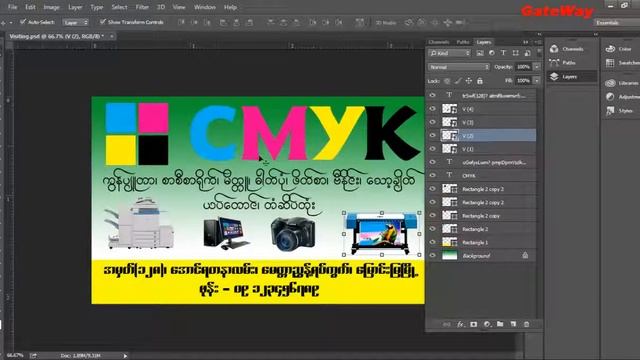Lock image pixels brush icon

[458, 81]
